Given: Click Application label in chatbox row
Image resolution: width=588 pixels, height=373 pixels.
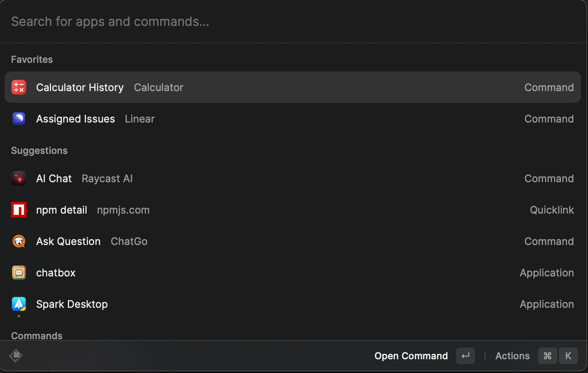Looking at the screenshot, I should tap(547, 273).
